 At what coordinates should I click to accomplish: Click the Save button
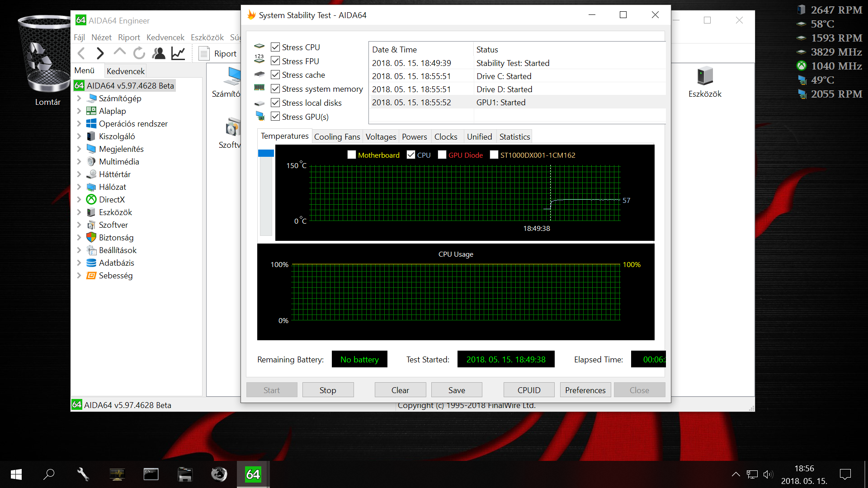457,390
